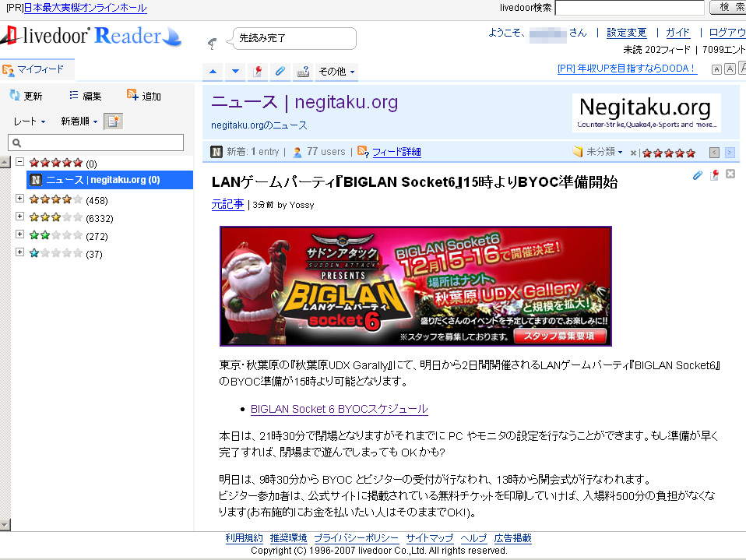Select the small font size A icon
Image resolution: width=746 pixels, height=560 pixels.
pos(716,69)
